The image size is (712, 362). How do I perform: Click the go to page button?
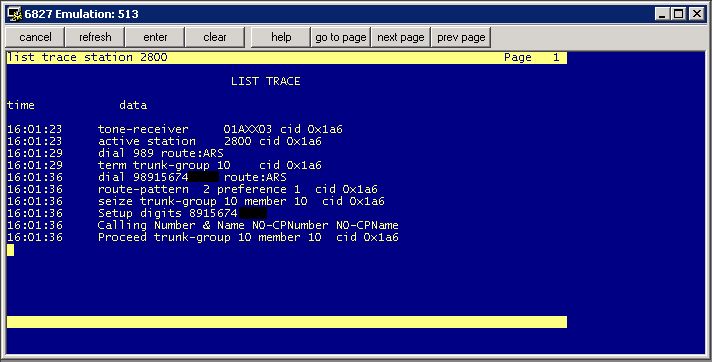[341, 37]
